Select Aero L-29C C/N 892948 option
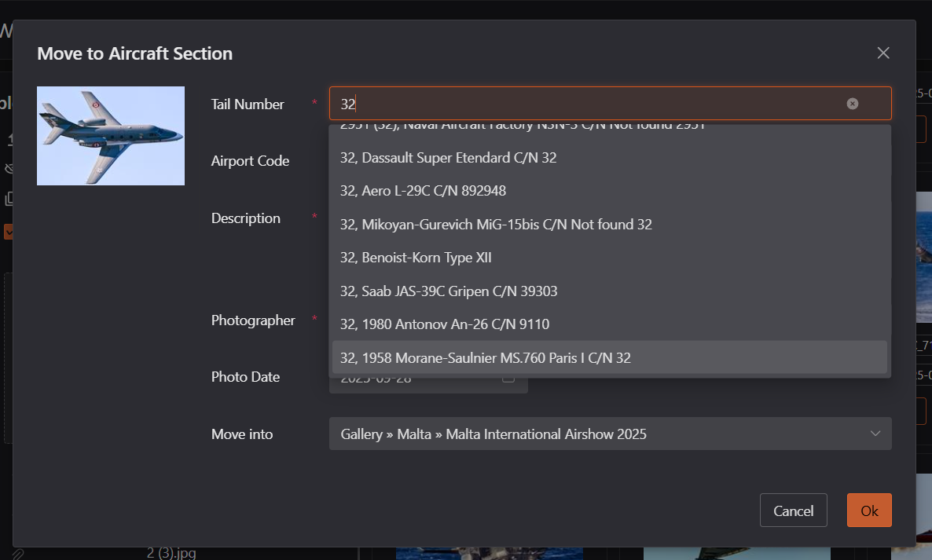Screen dimensions: 932x560 [423, 191]
